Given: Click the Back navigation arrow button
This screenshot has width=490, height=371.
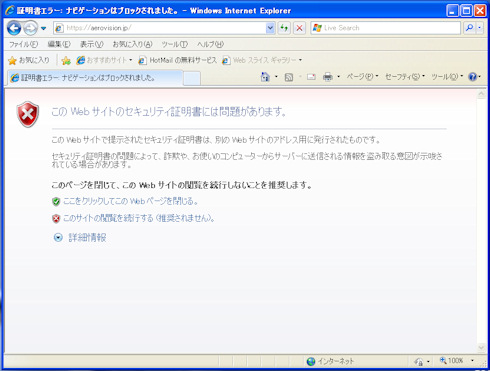Looking at the screenshot, I should [x=14, y=28].
